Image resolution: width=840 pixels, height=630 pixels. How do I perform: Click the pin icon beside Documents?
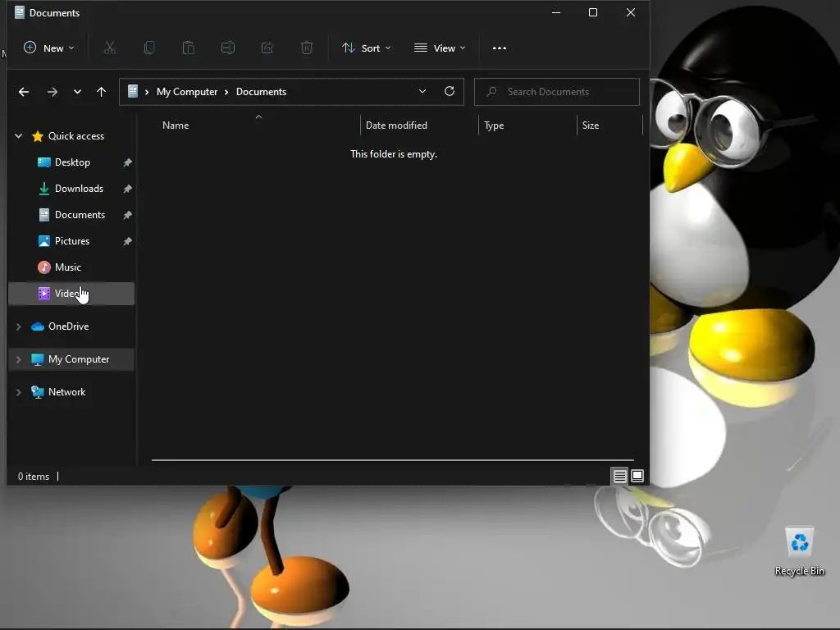click(127, 215)
